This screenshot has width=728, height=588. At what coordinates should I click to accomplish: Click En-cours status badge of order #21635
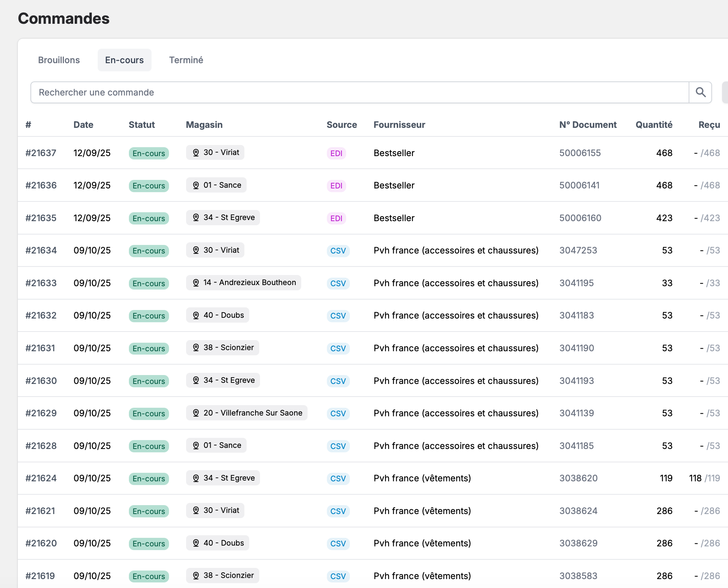pyautogui.click(x=149, y=218)
